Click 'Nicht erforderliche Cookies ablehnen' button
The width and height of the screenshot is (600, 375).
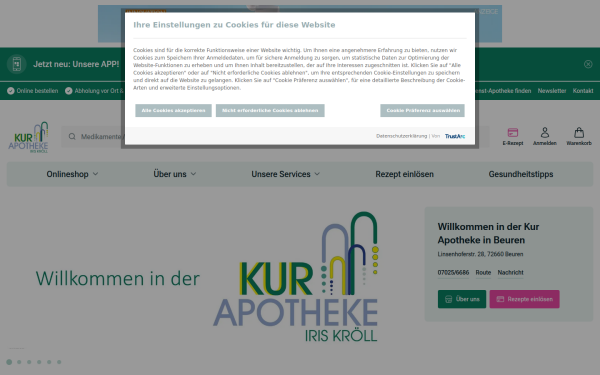point(270,111)
